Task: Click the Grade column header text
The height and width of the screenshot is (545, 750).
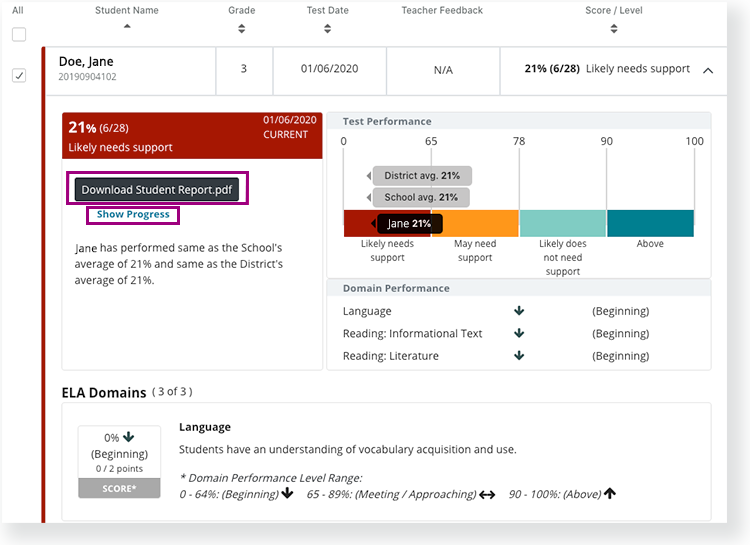Action: pyautogui.click(x=242, y=11)
